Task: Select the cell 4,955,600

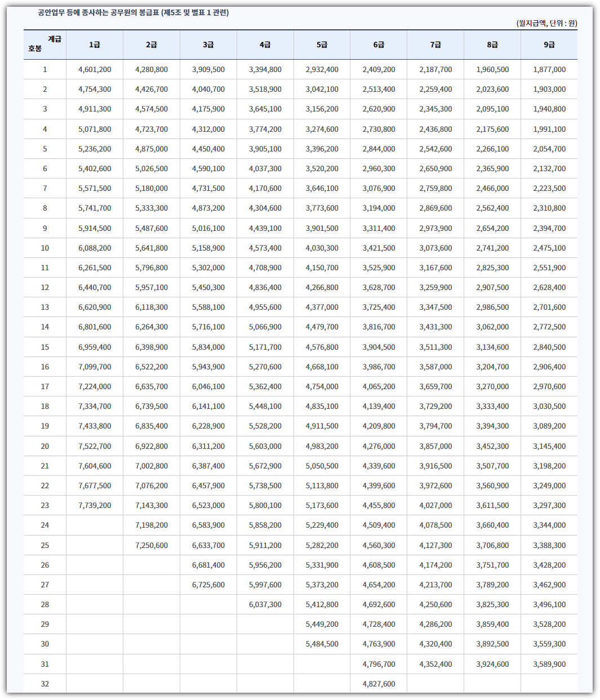Action: click(x=265, y=307)
